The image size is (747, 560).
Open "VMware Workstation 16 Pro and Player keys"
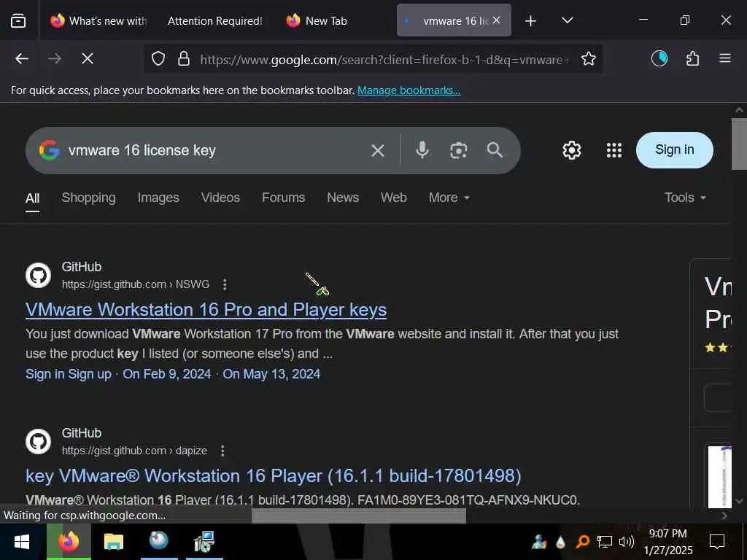pos(206,309)
